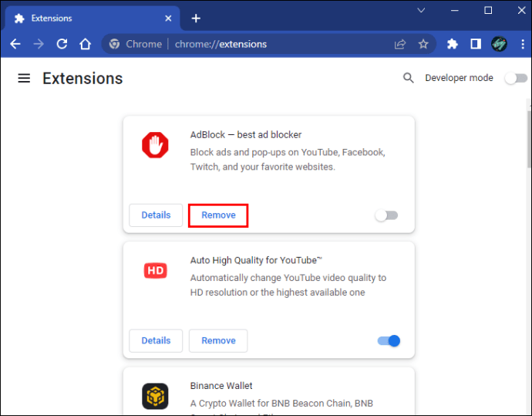Image resolution: width=532 pixels, height=416 pixels.
Task: Click the Chrome site info icon in address bar
Action: point(114,44)
